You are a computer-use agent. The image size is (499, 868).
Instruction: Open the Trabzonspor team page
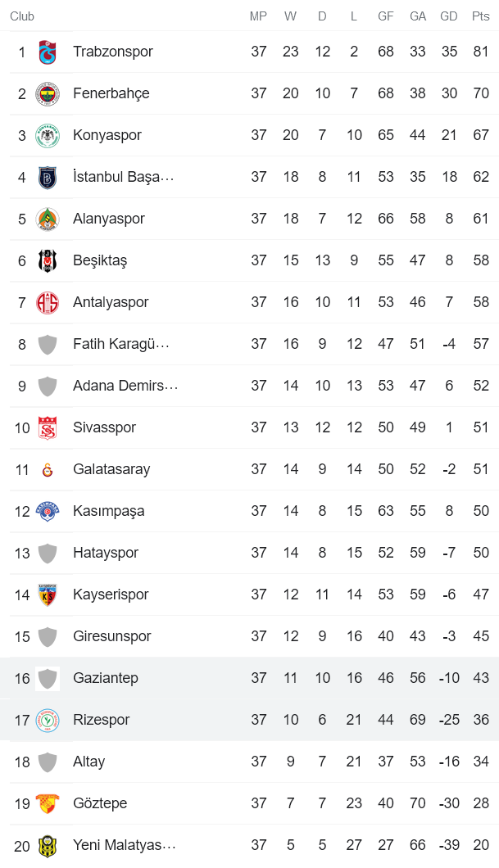tap(111, 51)
